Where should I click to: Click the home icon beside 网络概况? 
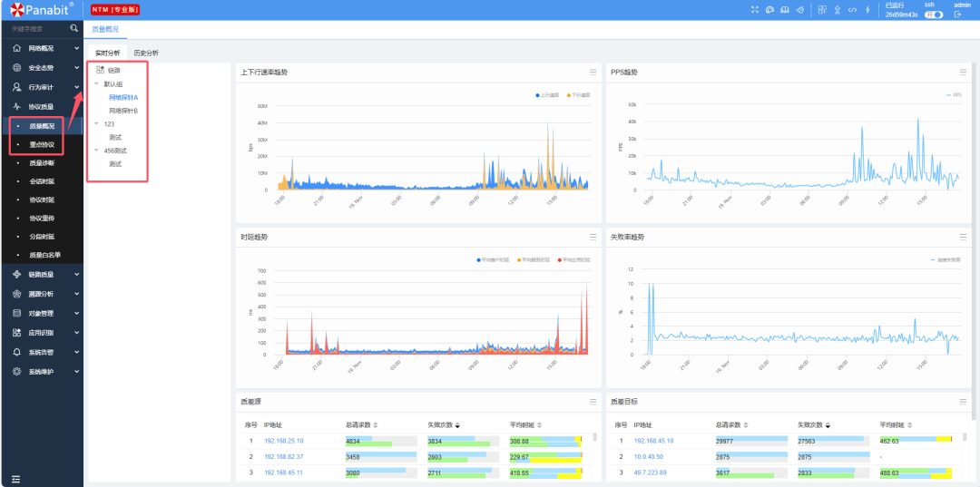click(17, 48)
